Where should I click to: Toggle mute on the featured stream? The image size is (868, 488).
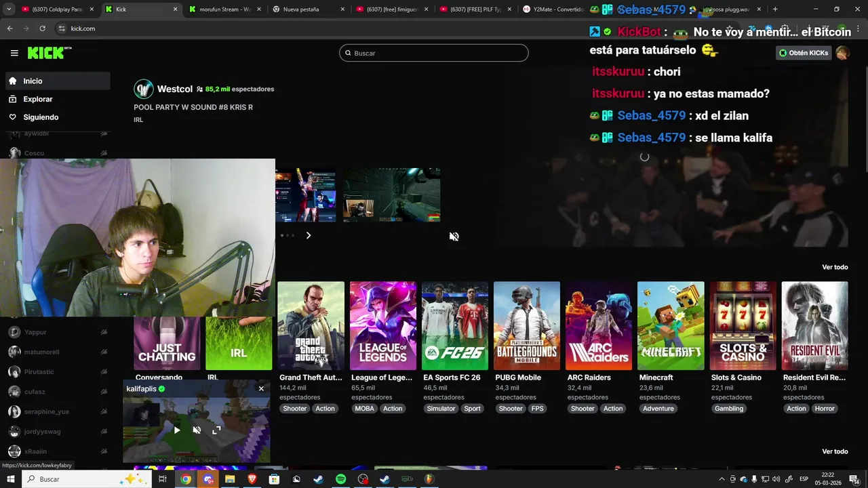[x=454, y=237]
